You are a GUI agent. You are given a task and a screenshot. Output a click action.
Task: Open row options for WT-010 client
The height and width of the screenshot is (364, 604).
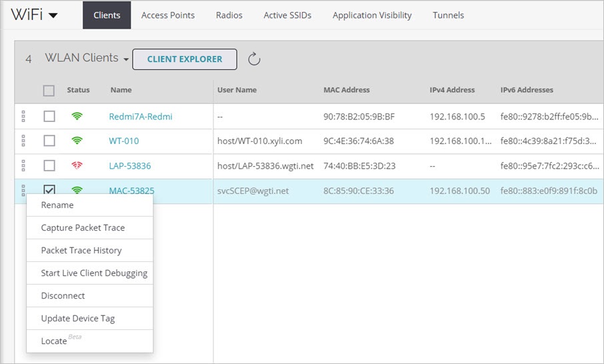click(23, 141)
